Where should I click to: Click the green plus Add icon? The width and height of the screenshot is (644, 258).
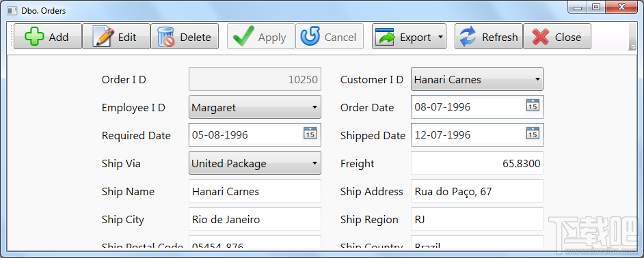34,37
